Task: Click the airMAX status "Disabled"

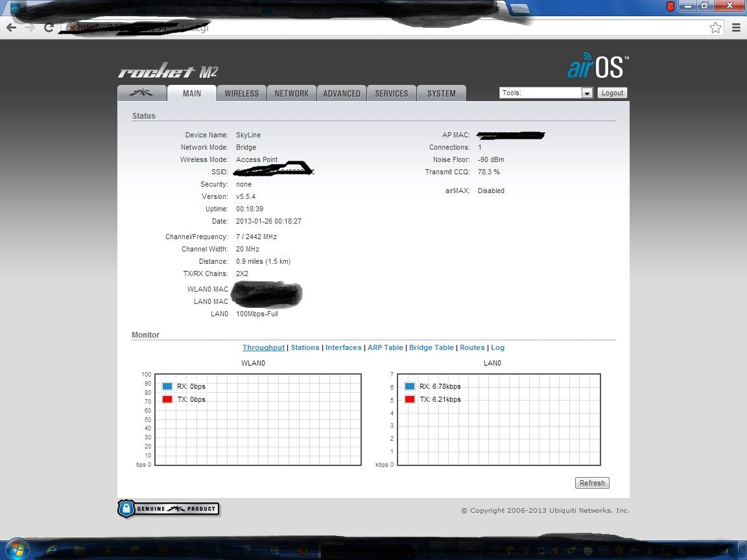Action: coord(491,191)
